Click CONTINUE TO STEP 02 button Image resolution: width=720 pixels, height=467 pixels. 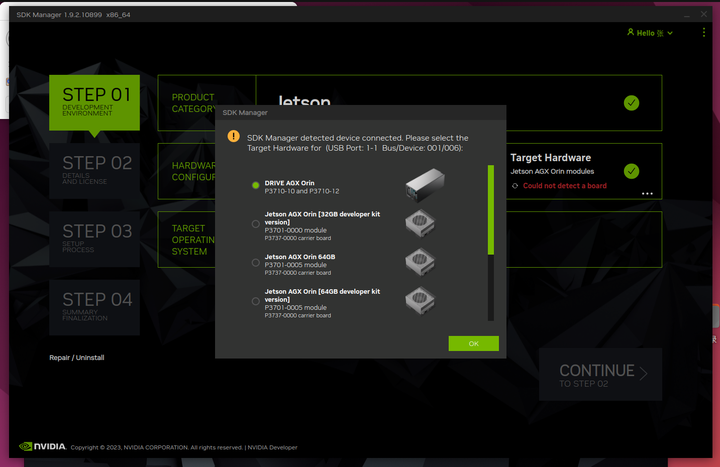[x=600, y=374]
